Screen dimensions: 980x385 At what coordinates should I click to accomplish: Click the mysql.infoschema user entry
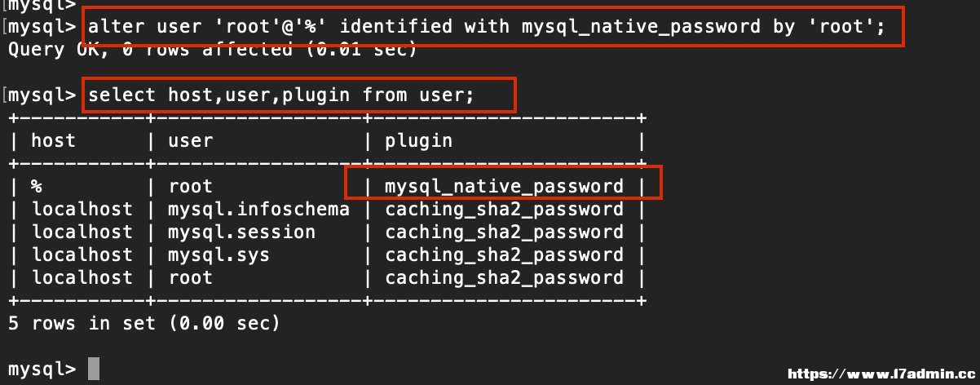pyautogui.click(x=258, y=210)
